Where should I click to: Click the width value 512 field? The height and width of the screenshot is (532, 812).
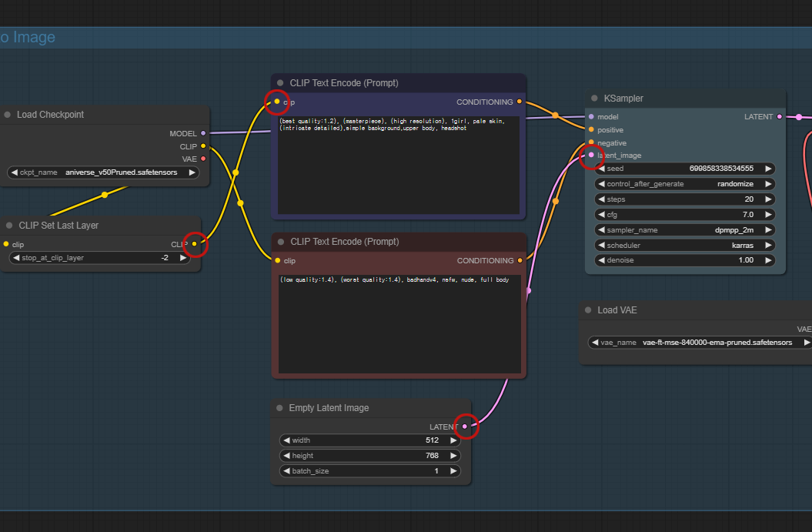coord(369,440)
